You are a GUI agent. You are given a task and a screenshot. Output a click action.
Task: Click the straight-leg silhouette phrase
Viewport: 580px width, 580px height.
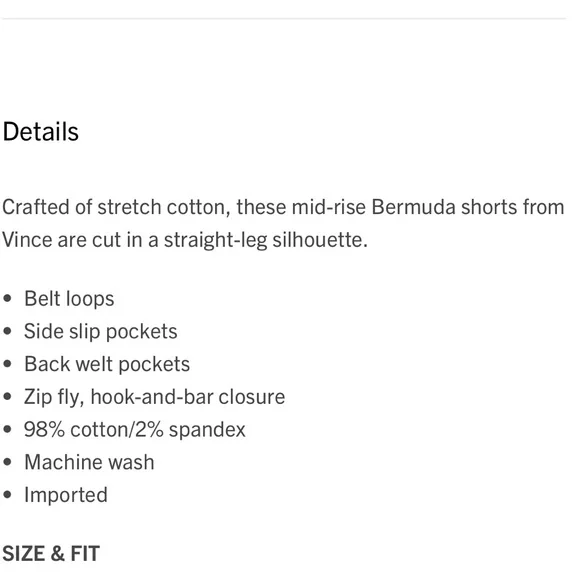[266, 240]
